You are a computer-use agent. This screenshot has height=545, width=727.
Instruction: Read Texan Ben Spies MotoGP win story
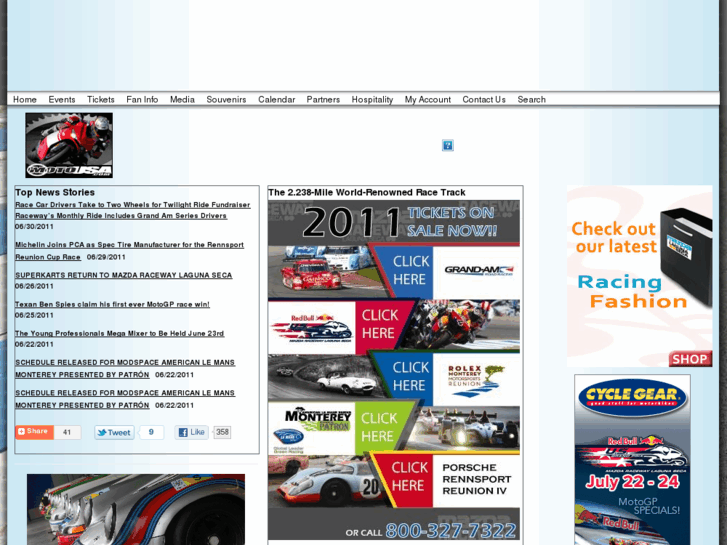(112, 304)
